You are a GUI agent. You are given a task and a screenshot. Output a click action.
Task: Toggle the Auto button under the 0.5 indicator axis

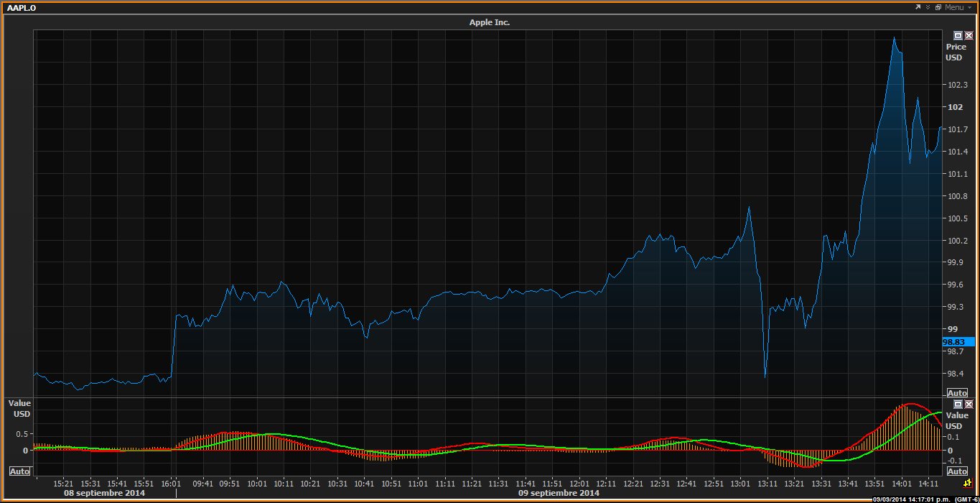point(19,471)
